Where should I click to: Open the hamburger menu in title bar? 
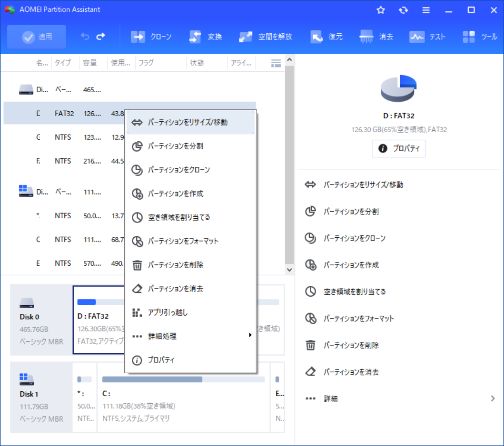(x=426, y=10)
